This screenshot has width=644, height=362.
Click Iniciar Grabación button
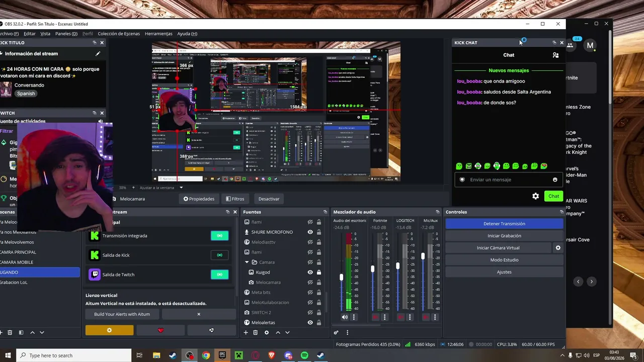coord(504,236)
